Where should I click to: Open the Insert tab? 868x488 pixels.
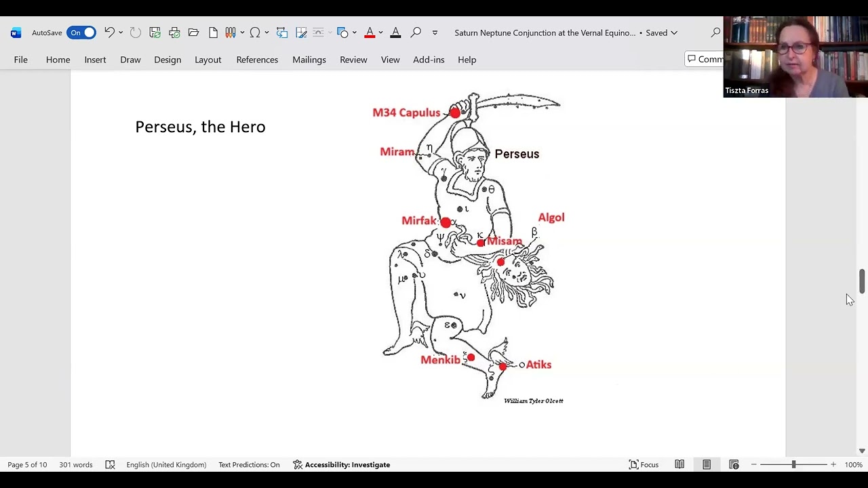(95, 60)
